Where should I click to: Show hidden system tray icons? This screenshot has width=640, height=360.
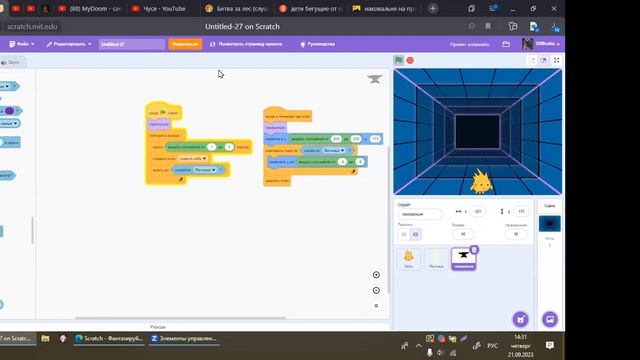click(x=419, y=346)
